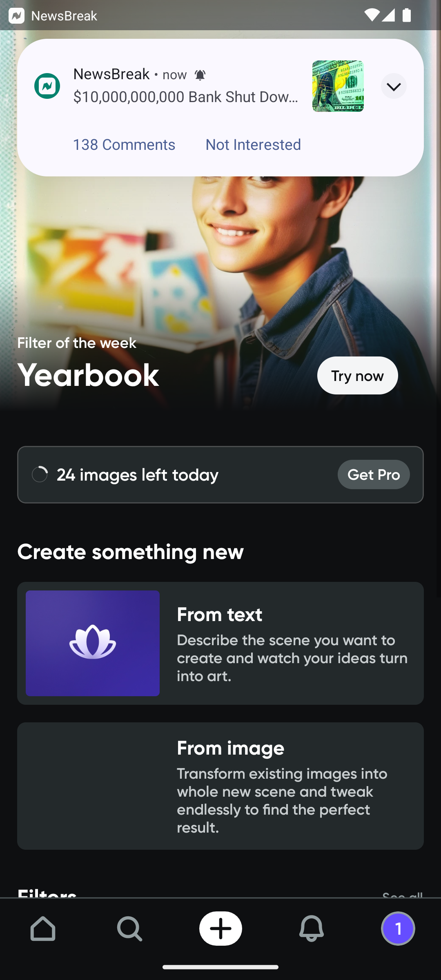Screen dimensions: 441x980
Task: Tap the plus create button
Action: (x=220, y=928)
